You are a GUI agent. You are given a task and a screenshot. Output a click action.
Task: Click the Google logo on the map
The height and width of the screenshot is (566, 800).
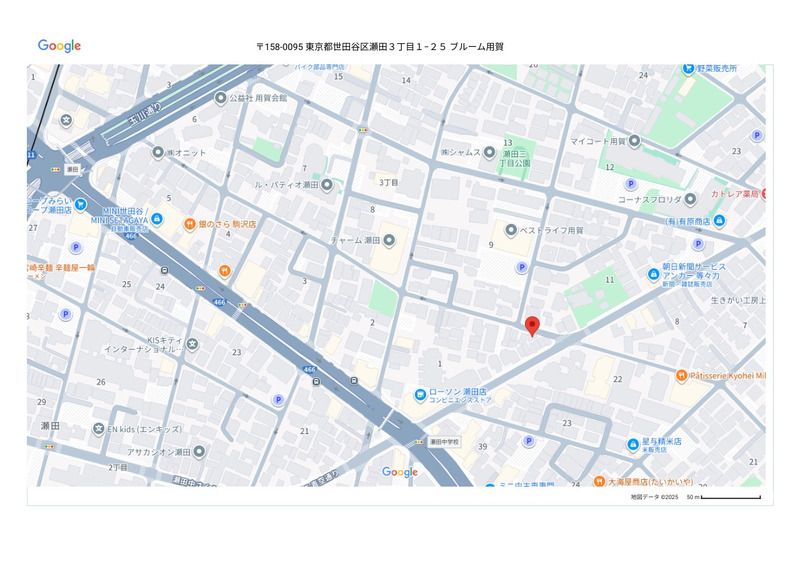[x=400, y=472]
